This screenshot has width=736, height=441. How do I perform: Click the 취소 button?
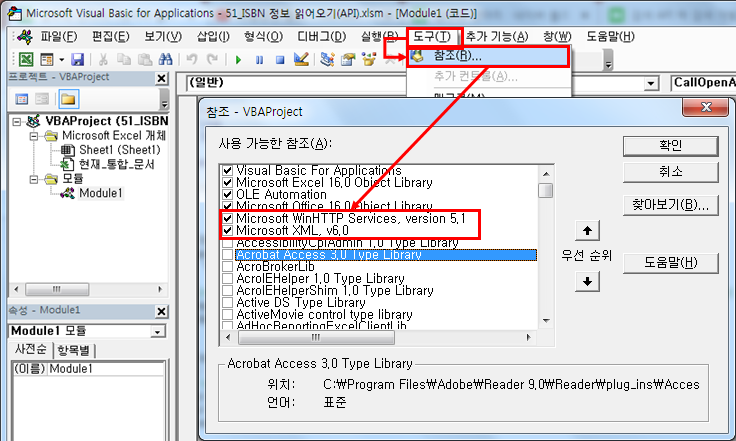click(670, 172)
